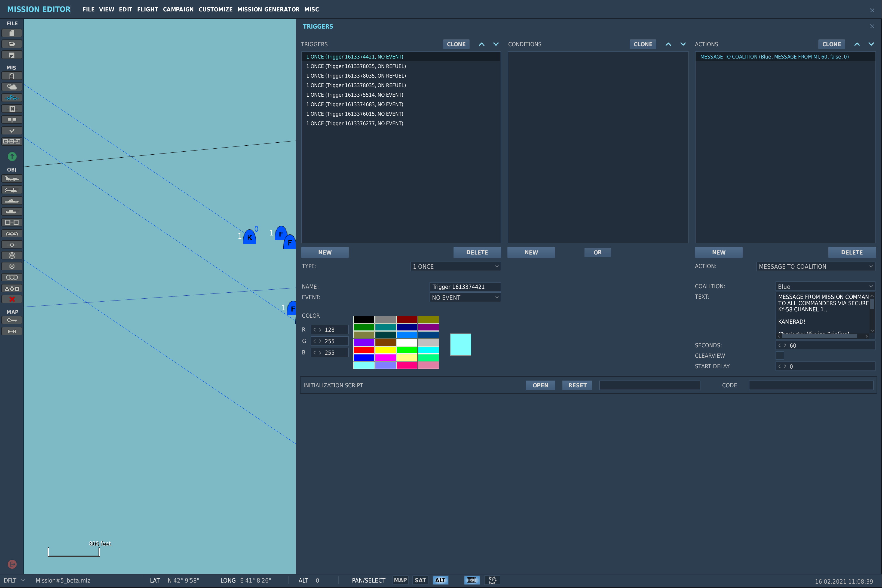Viewport: 882px width, 588px height.
Task: Click the green fly mission arrow
Action: [x=12, y=156]
